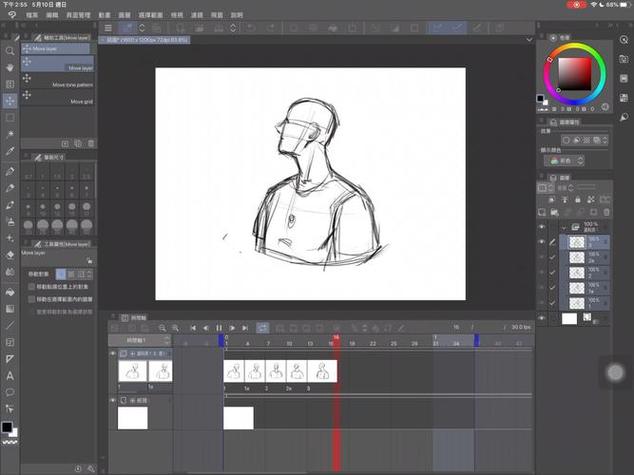Screen dimensions: 634x475
Task: Select the Zoom magnifier tool in left toolbar
Action: tap(10, 51)
